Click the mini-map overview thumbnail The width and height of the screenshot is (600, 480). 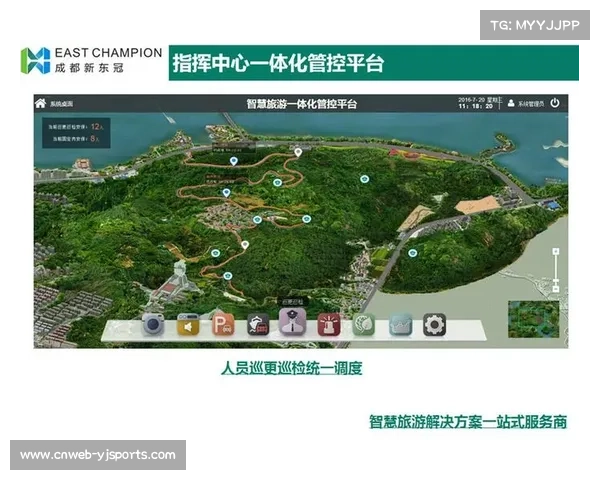(x=533, y=320)
